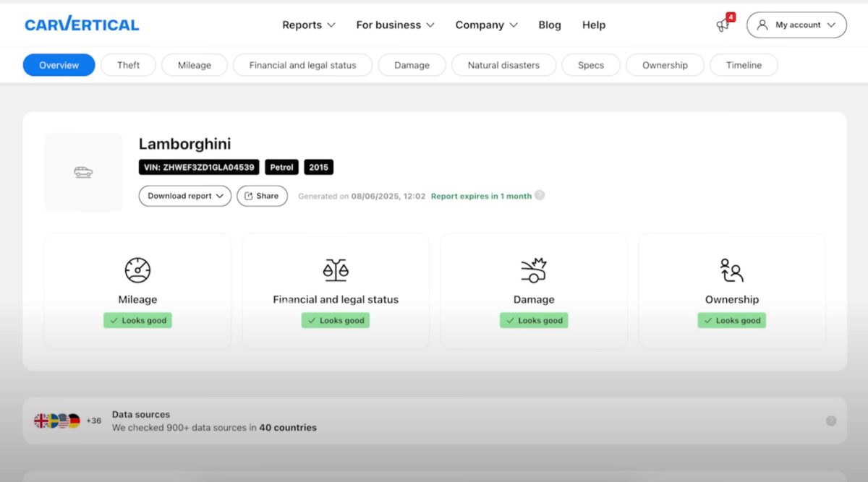Open the Natural disasters tab
Image resolution: width=868 pixels, height=482 pixels.
503,65
